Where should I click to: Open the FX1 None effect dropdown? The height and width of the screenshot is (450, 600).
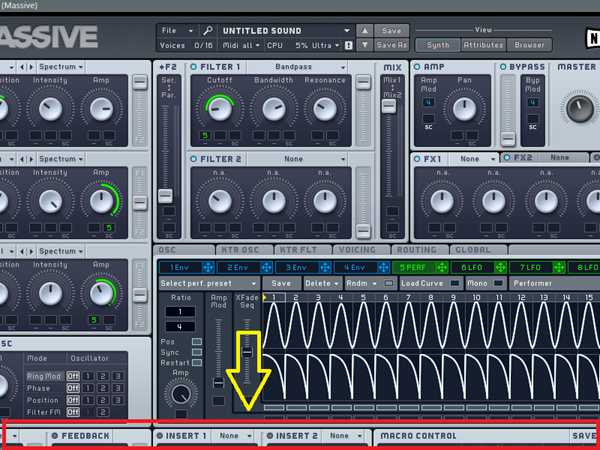pos(473,159)
